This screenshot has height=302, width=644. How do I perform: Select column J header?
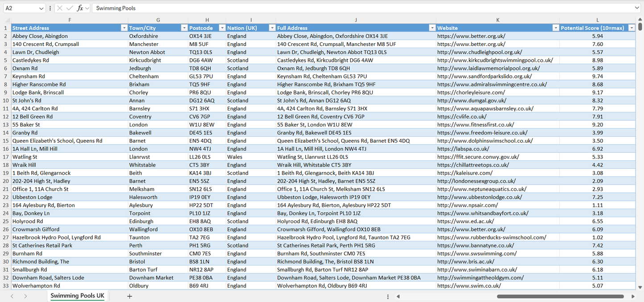point(356,20)
